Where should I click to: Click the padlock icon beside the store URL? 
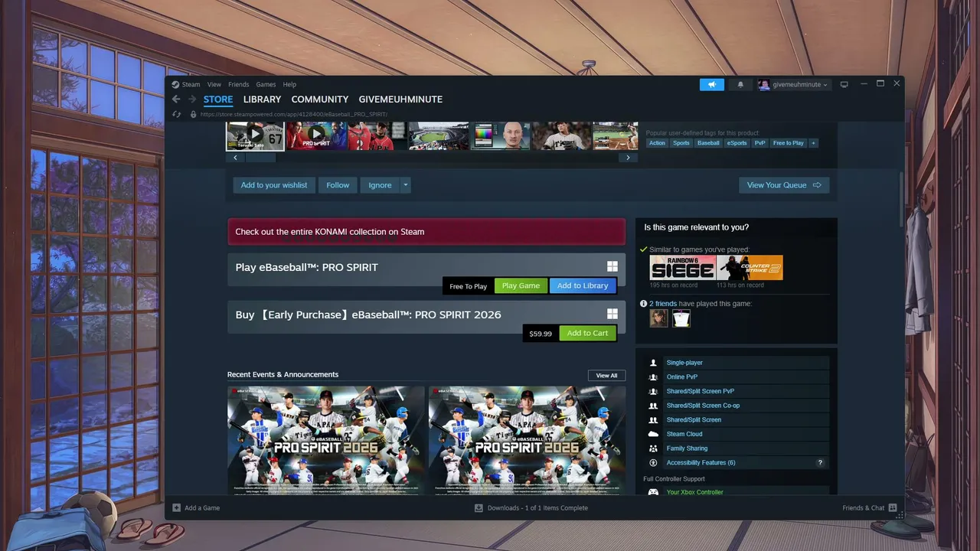[194, 114]
